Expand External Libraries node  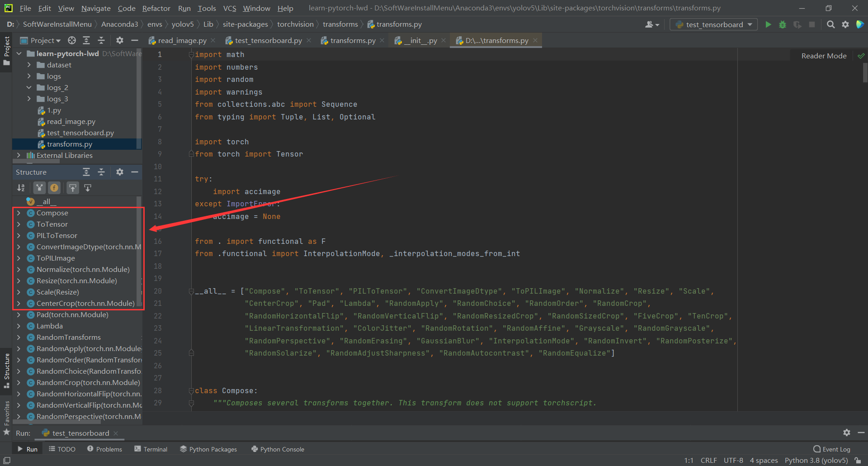(19, 155)
